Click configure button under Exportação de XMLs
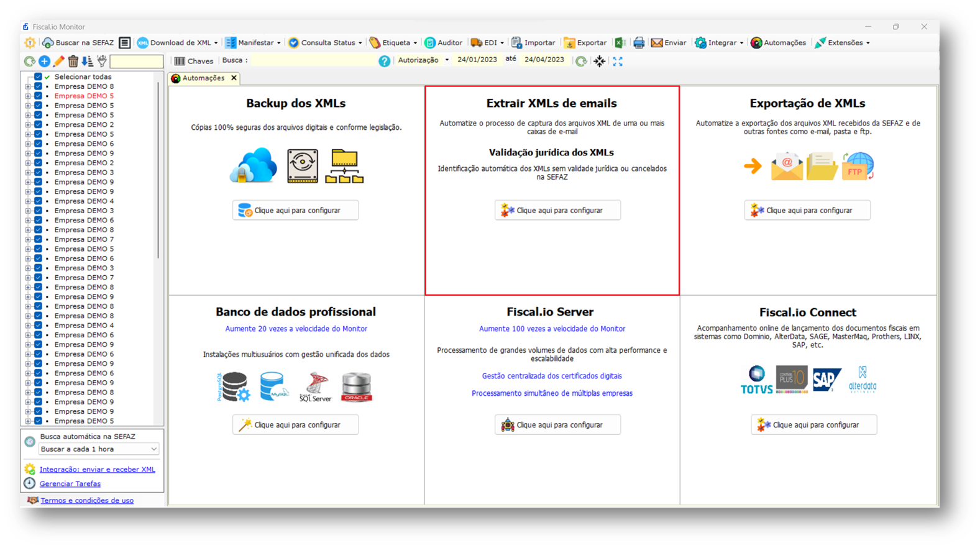 pos(808,211)
